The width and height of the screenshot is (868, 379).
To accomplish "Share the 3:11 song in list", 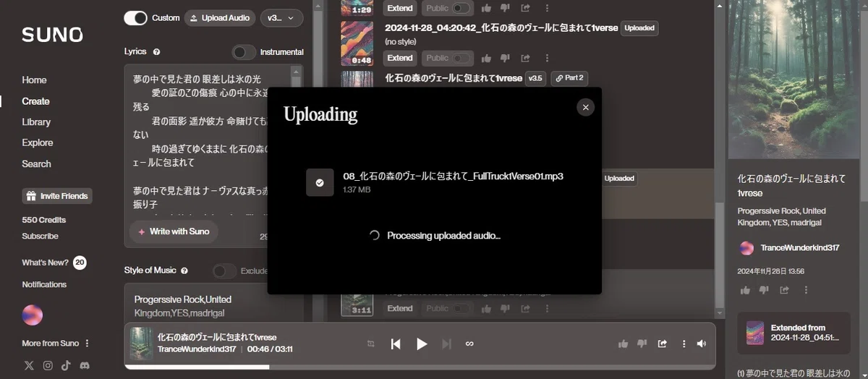I will (x=525, y=308).
